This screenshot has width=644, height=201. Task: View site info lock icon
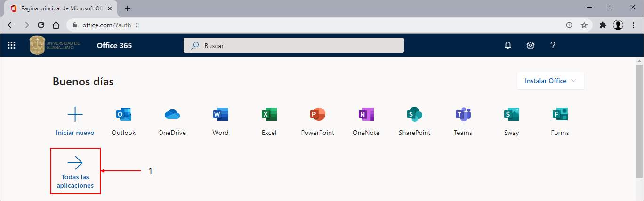tap(75, 25)
